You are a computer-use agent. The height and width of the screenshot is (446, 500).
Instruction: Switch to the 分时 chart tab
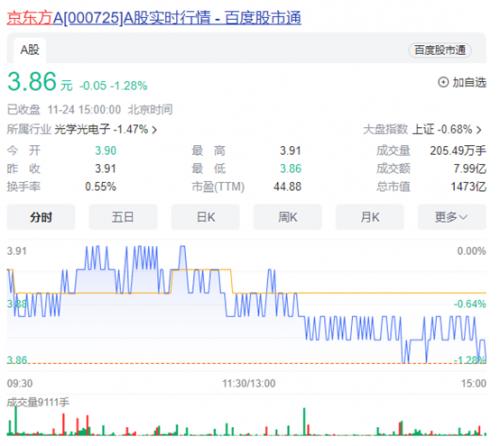pos(41,217)
